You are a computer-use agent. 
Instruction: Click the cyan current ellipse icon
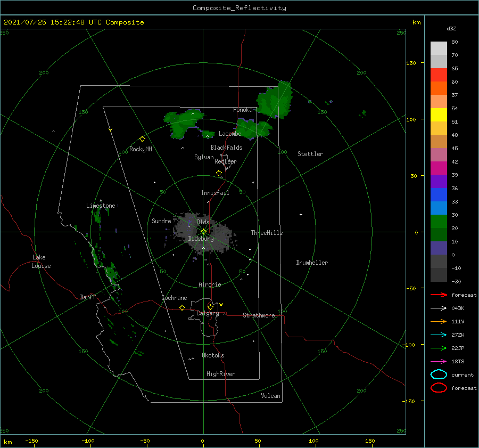439,374
